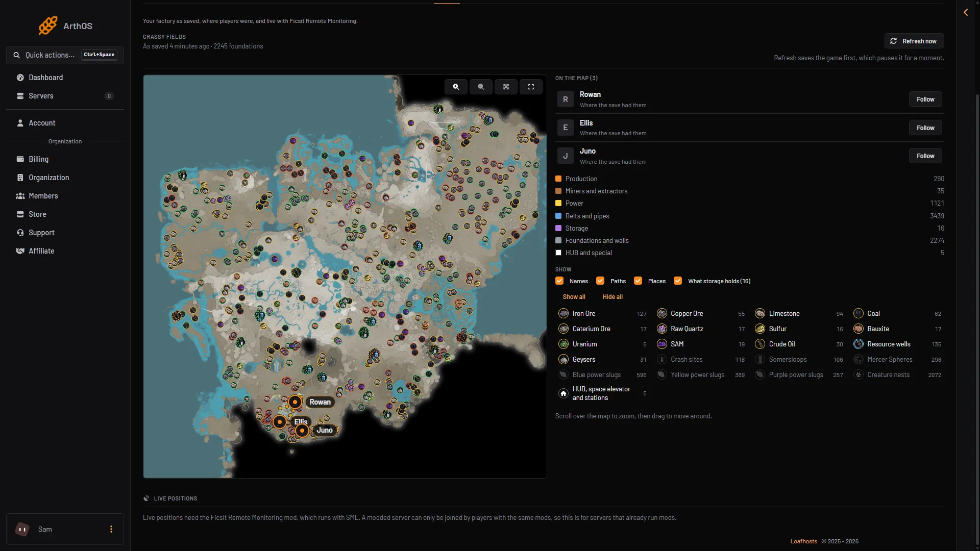Uncheck the Places checkbox
980x551 pixels.
[638, 281]
